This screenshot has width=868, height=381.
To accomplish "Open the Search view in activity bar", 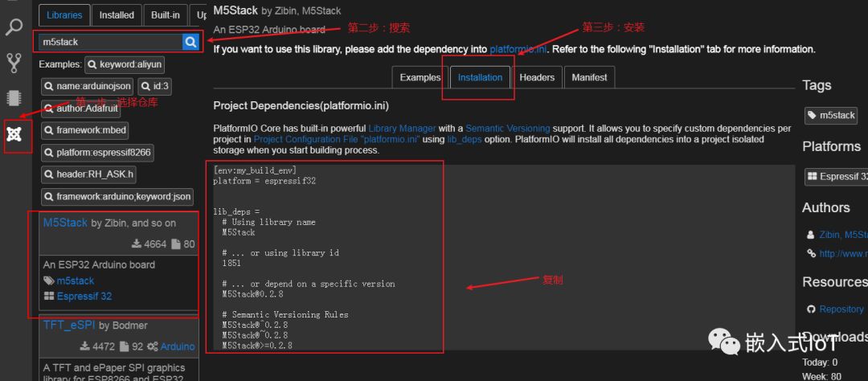I will (x=14, y=27).
